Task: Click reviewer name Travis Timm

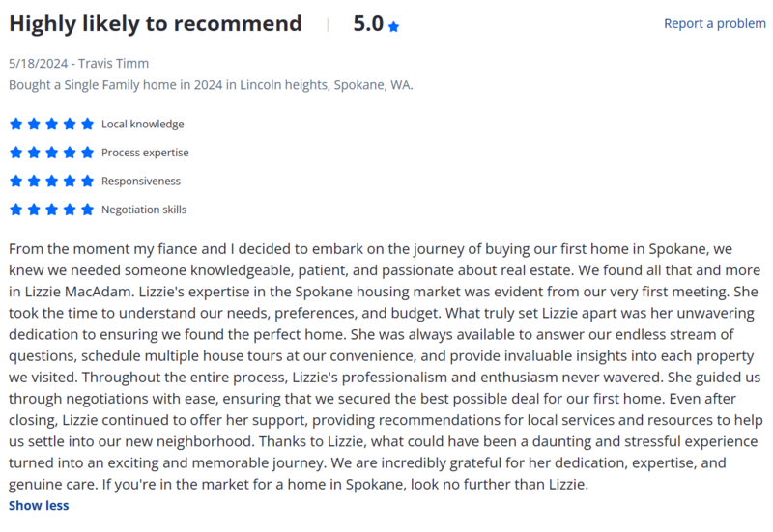Action: point(100,63)
